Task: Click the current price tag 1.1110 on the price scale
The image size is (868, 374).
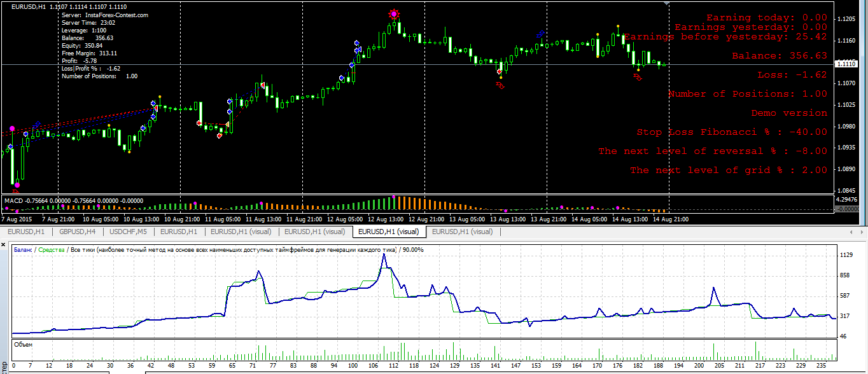Action: [846, 64]
